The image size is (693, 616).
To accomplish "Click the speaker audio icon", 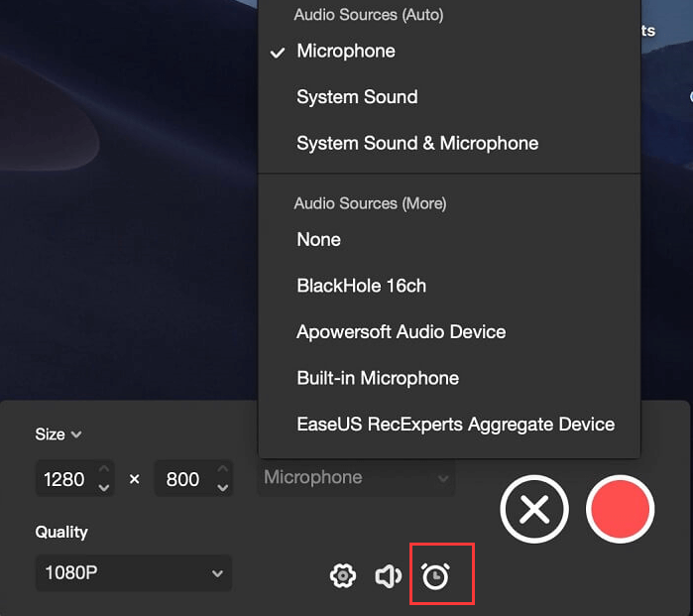I will click(389, 576).
